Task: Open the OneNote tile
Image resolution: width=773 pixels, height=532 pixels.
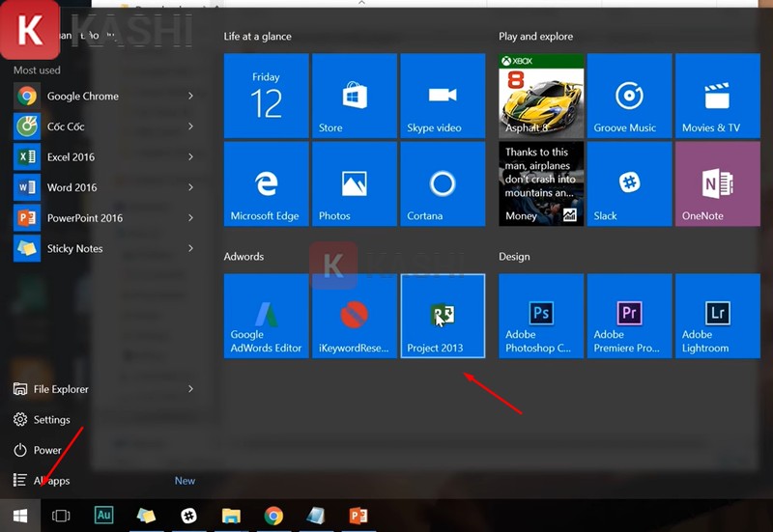Action: coord(718,184)
